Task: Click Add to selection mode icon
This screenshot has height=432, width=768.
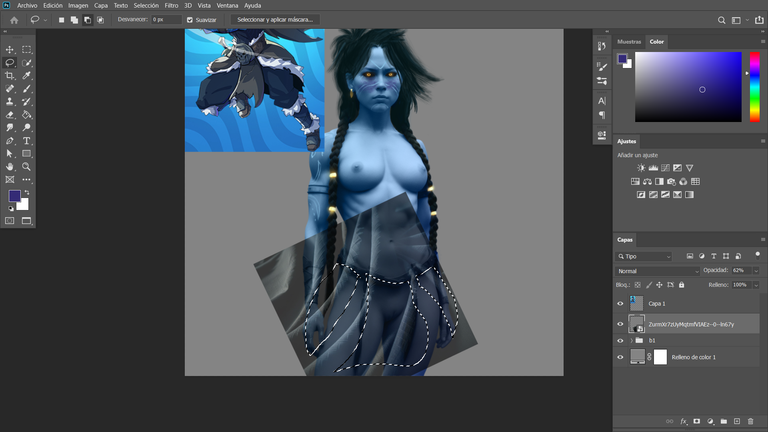Action: click(74, 20)
